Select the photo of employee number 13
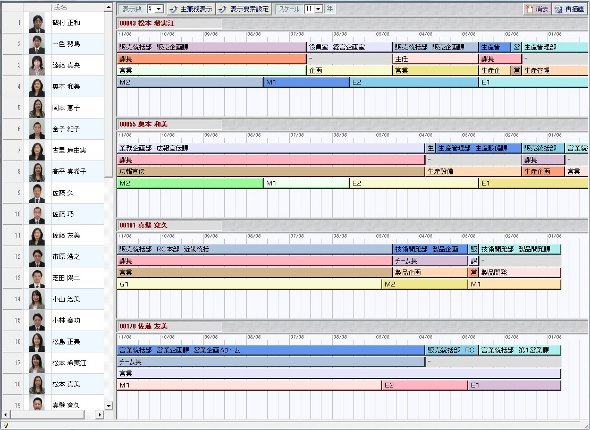 (37, 278)
